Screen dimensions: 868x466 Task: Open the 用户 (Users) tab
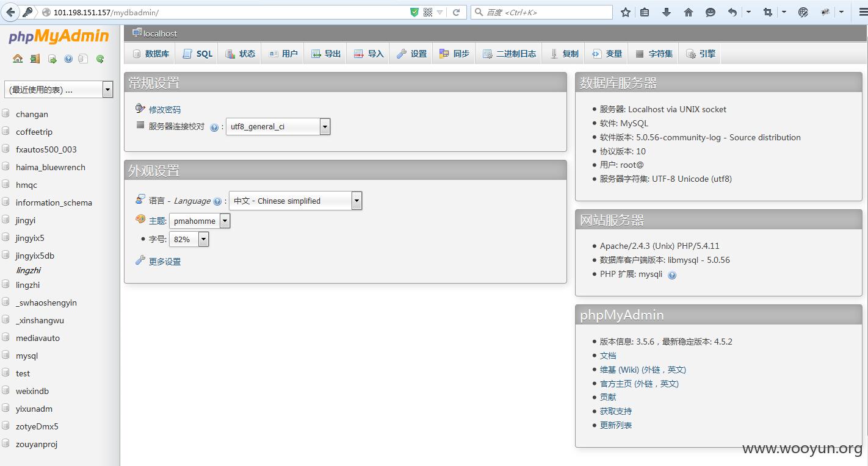(283, 54)
